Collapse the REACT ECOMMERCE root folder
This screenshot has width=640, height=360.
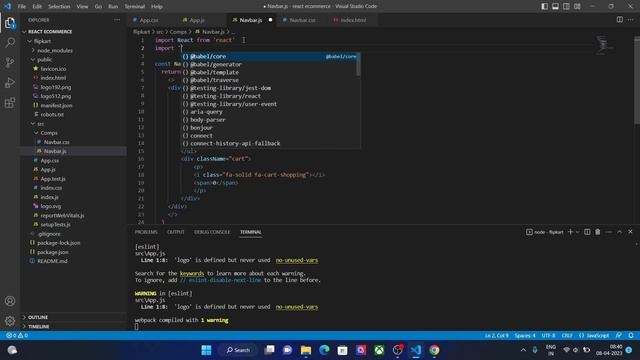(x=50, y=31)
